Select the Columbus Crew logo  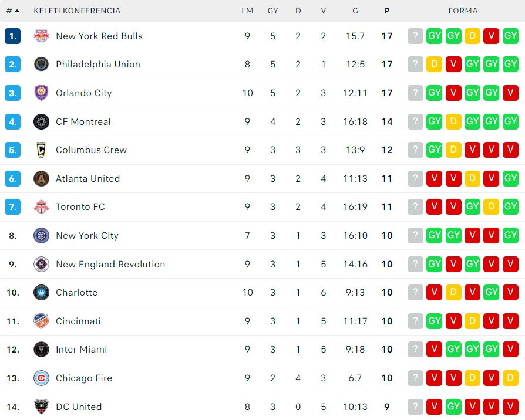[42, 150]
